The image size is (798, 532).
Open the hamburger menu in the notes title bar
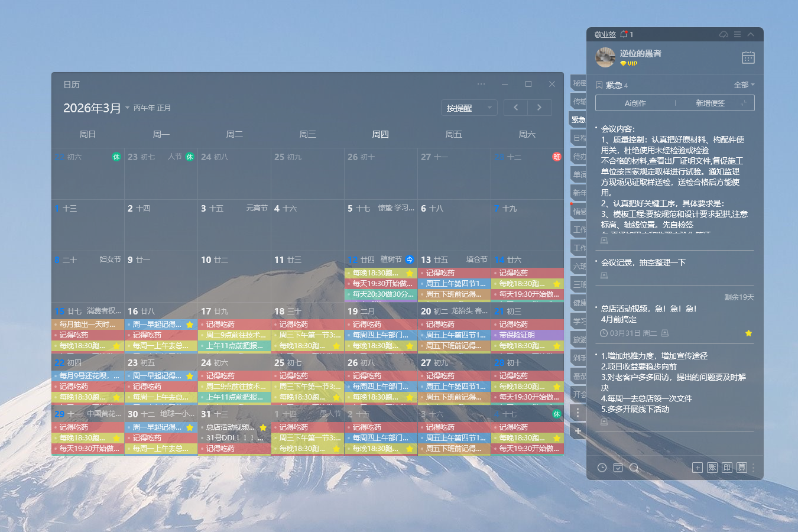737,34
